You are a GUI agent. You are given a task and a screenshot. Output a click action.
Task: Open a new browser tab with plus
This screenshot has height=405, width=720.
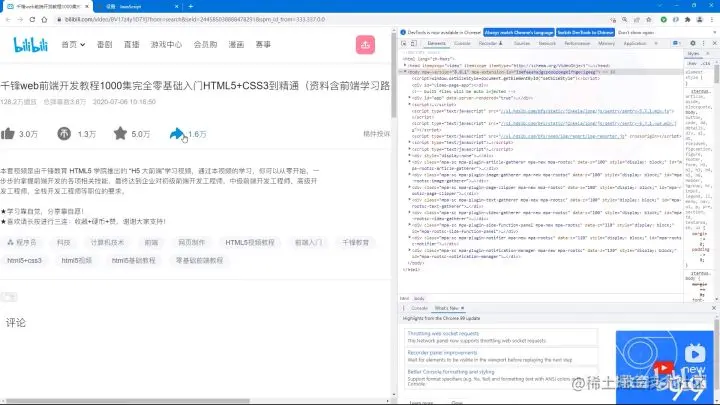point(191,6)
